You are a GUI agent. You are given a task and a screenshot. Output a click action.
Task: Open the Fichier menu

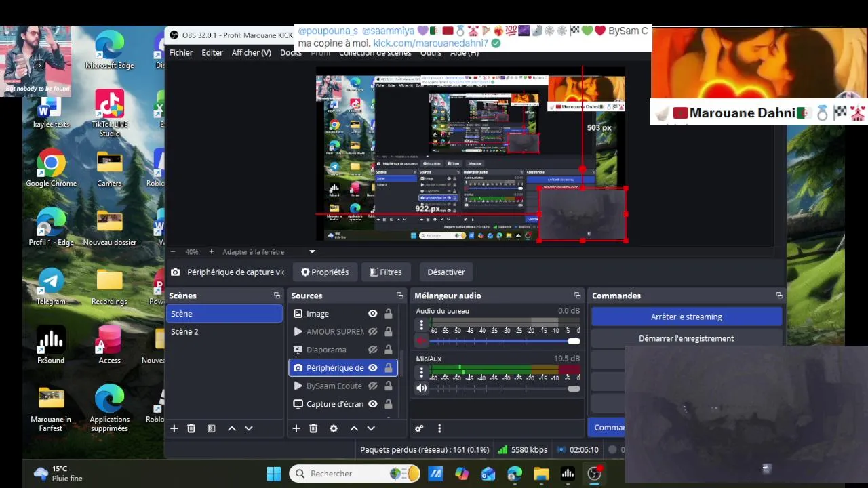[181, 53]
